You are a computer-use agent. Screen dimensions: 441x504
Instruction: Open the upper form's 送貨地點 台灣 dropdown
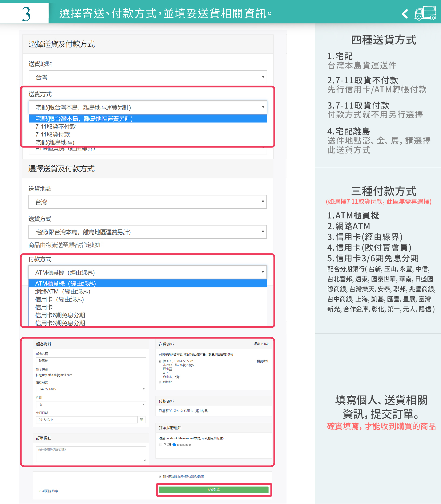[x=148, y=77]
